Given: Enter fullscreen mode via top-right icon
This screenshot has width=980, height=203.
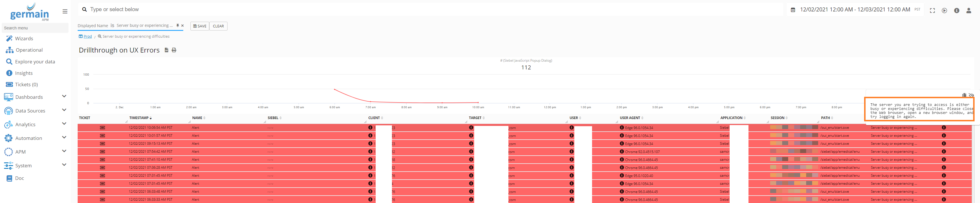Looking at the screenshot, I should 932,11.
